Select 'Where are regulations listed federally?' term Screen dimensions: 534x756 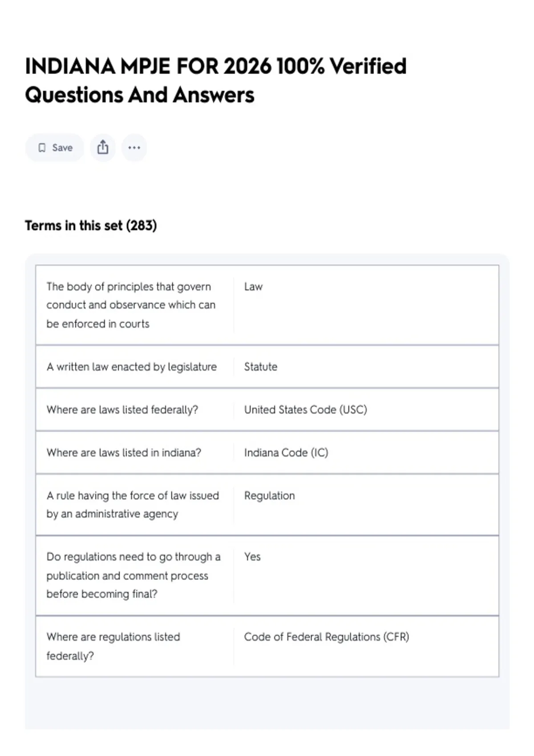pos(113,646)
